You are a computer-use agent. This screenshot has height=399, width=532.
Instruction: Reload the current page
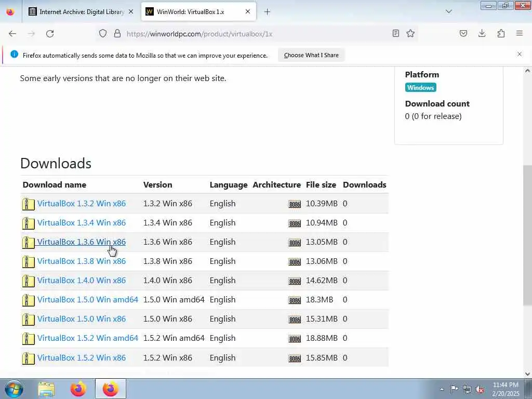coord(50,34)
